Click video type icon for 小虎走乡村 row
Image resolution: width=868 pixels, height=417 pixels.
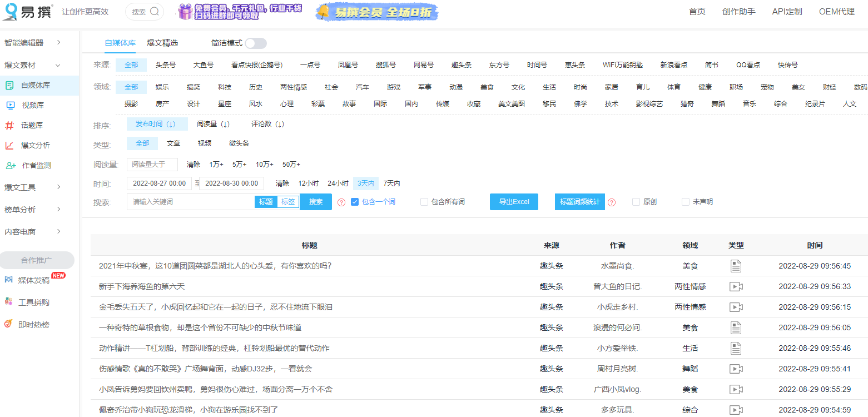tap(736, 307)
